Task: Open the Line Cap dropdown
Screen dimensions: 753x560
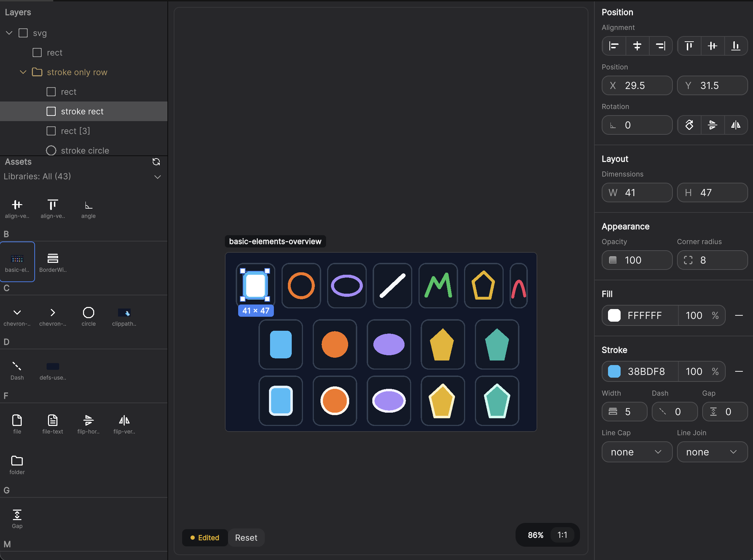Action: coord(637,452)
